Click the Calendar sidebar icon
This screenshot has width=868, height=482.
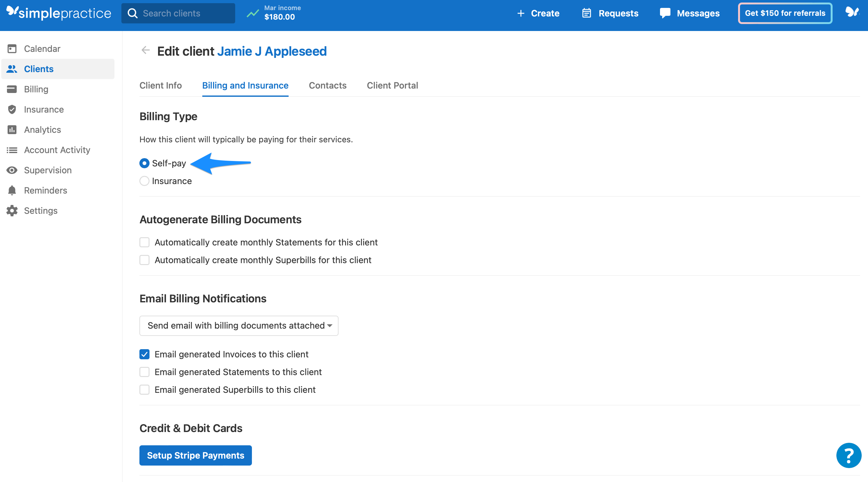pos(12,49)
